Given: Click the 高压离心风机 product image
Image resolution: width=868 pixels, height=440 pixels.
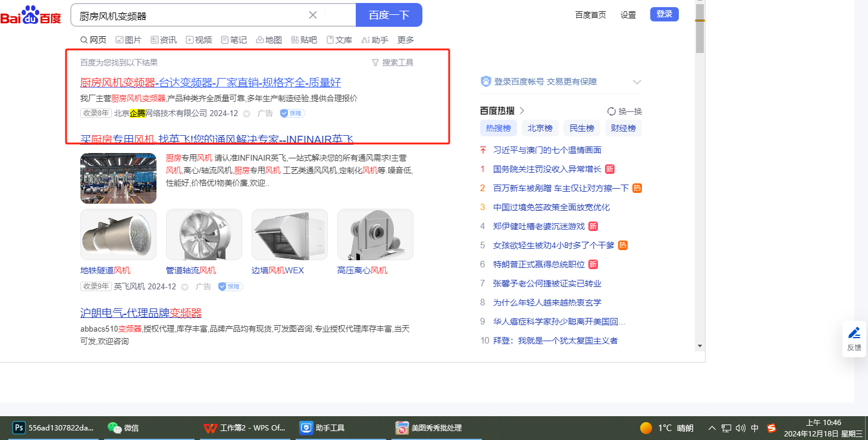Looking at the screenshot, I should coord(375,235).
